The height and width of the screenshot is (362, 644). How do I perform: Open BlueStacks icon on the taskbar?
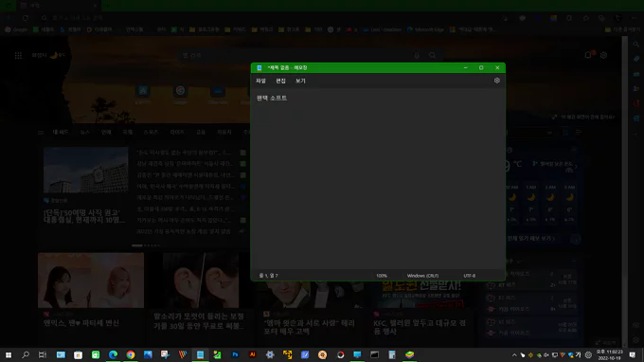tap(409, 354)
